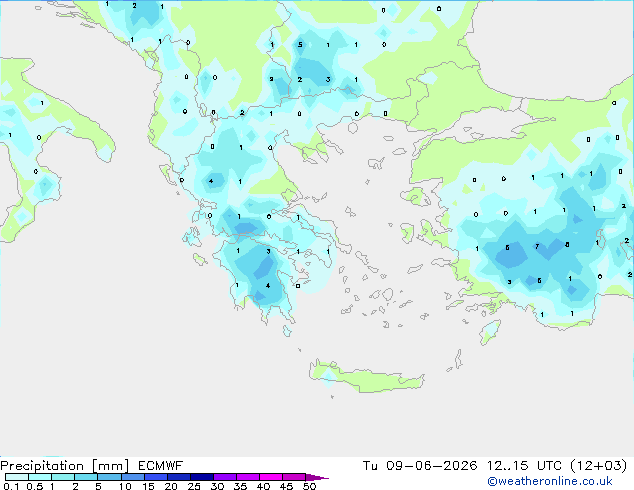Click the island of Rhodes on the map
The width and height of the screenshot is (634, 490).
pyautogui.click(x=490, y=332)
